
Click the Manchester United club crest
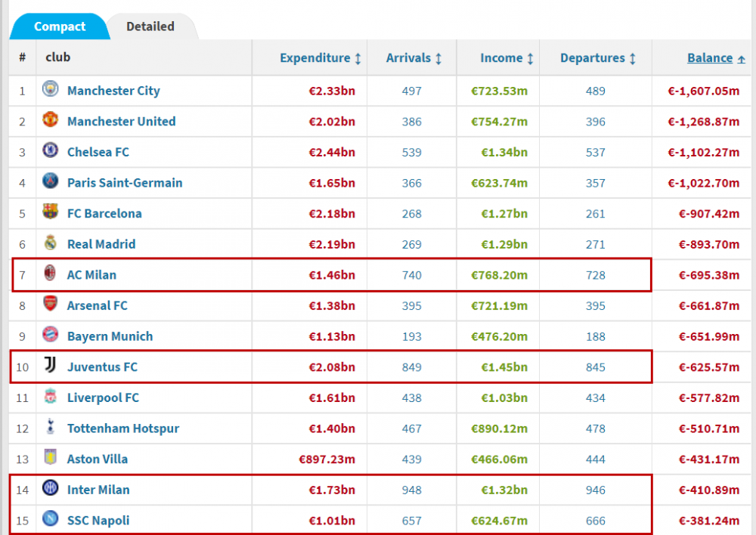[50, 119]
